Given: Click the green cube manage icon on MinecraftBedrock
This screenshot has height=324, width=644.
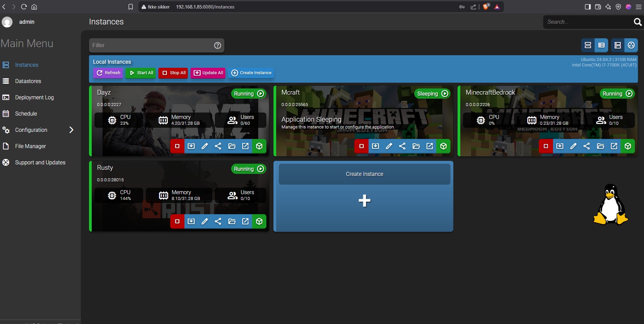Looking at the screenshot, I should click(x=628, y=146).
